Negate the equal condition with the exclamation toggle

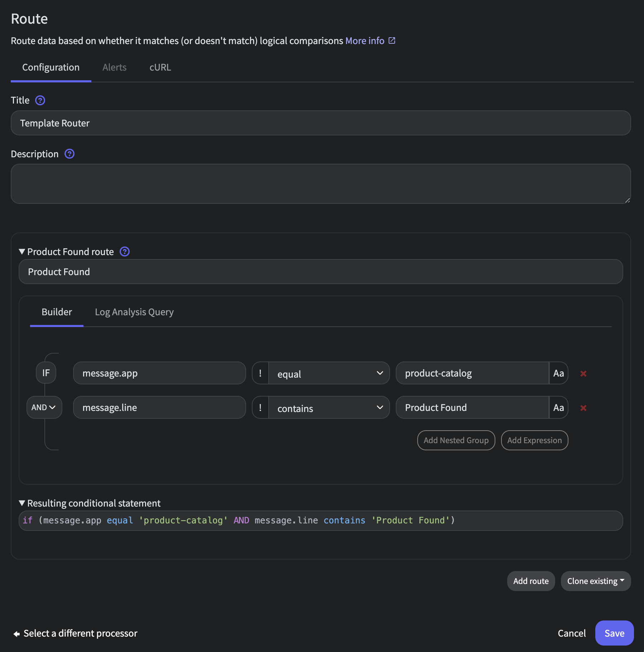260,373
